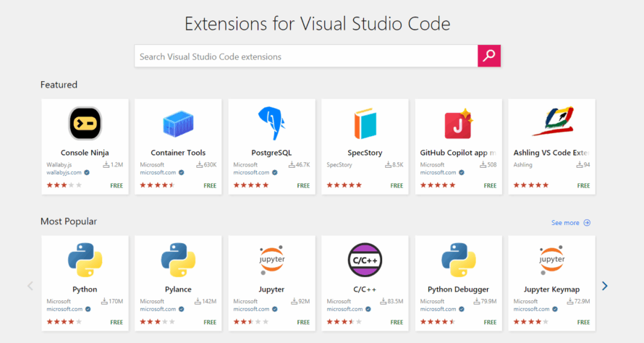This screenshot has height=343, width=644.
Task: Open the Container Tools blue container icon
Action: (178, 124)
